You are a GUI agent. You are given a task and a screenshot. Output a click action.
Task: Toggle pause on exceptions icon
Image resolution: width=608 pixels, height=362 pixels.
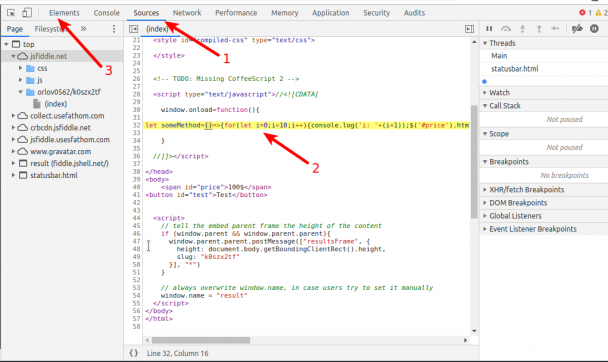pos(594,28)
